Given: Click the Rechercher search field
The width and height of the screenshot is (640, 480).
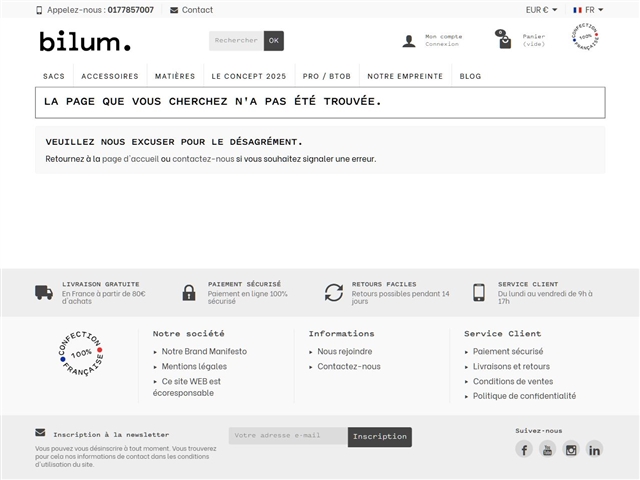Looking at the screenshot, I should click(x=236, y=41).
